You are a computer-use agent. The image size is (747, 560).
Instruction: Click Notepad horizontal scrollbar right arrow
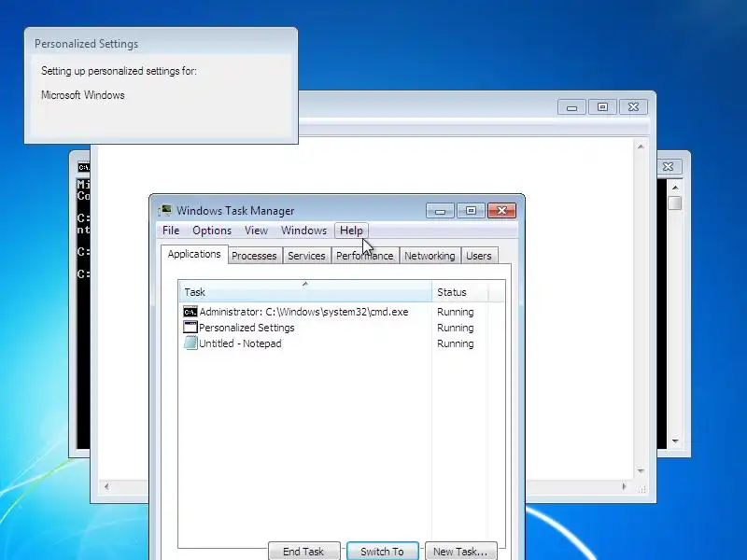tap(625, 486)
